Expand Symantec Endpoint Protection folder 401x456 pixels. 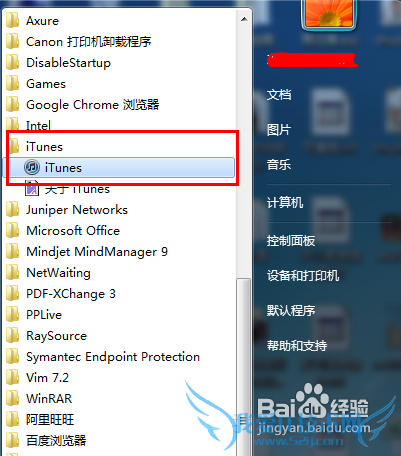click(x=121, y=357)
